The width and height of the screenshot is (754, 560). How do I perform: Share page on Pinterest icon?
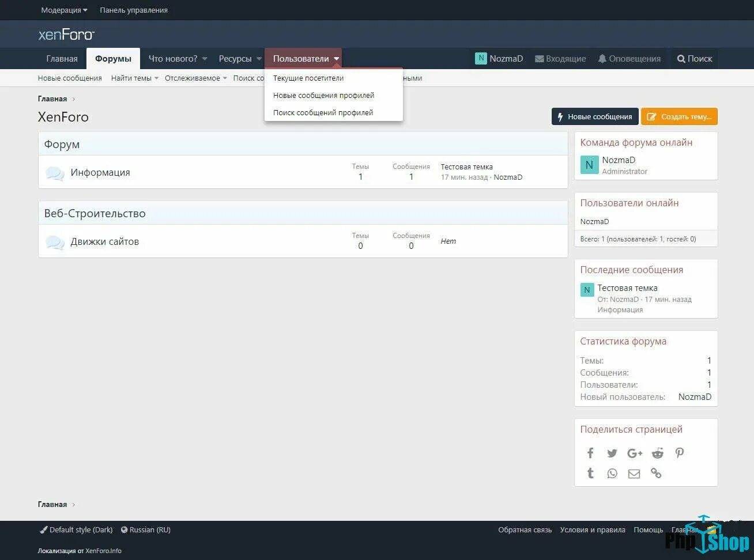coord(680,453)
